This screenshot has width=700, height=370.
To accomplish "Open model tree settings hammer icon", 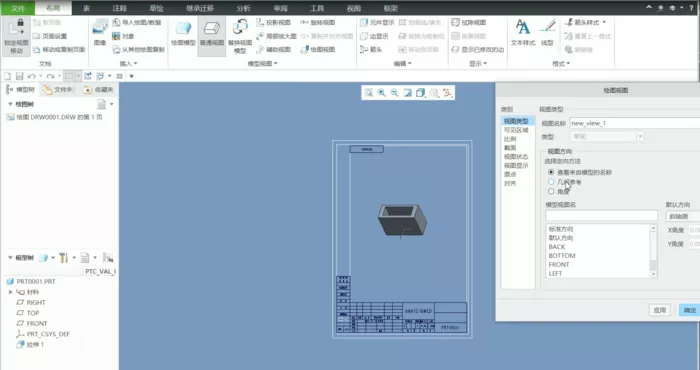I will coord(63,258).
